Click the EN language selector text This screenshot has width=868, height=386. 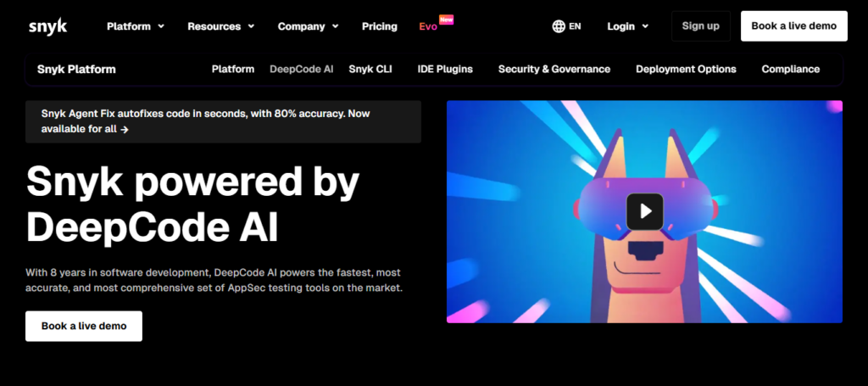tap(576, 26)
